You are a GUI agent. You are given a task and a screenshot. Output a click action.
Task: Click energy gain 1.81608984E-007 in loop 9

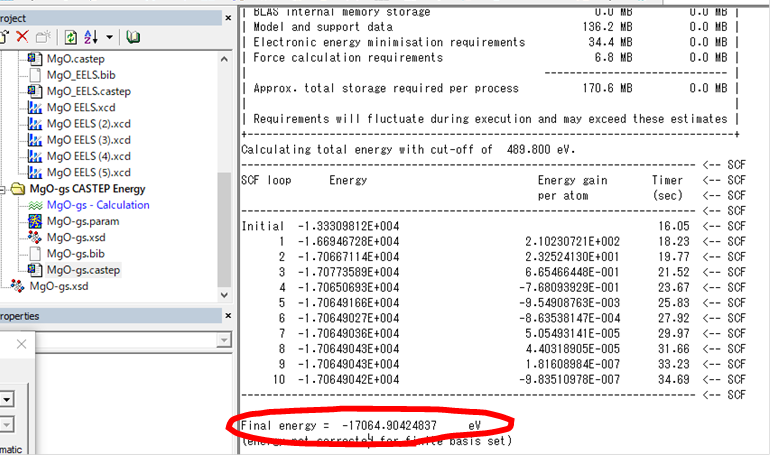point(573,364)
